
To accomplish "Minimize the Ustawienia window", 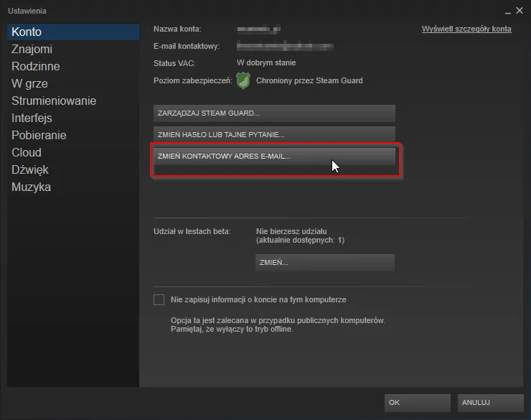I will click(x=507, y=11).
